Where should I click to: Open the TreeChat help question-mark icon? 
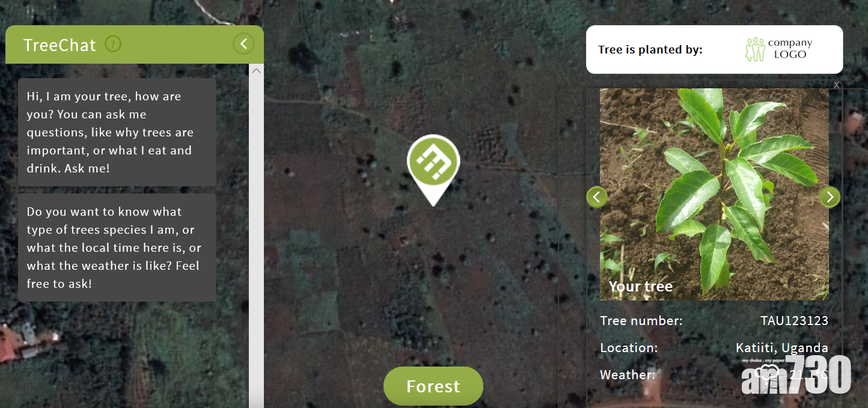pos(113,44)
